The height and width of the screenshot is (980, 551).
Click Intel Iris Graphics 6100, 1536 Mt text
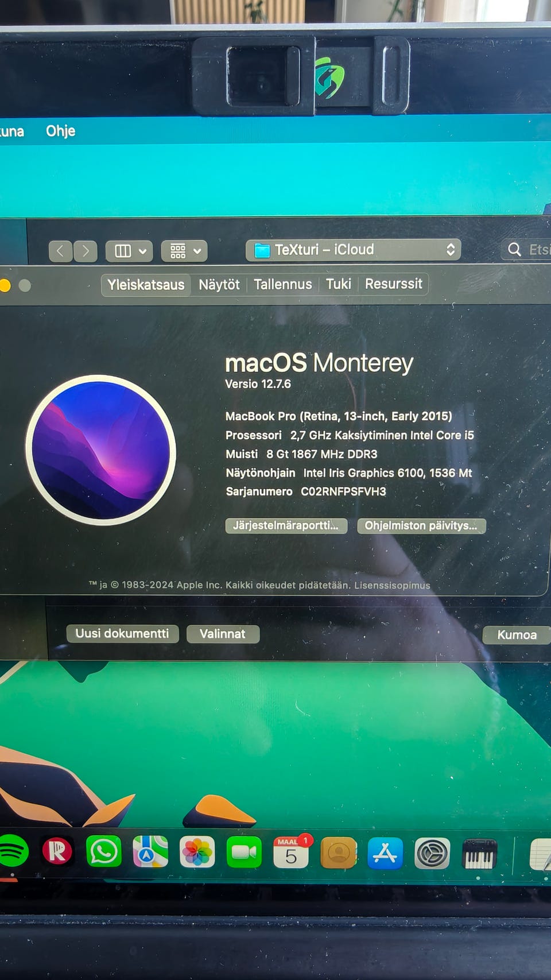388,473
